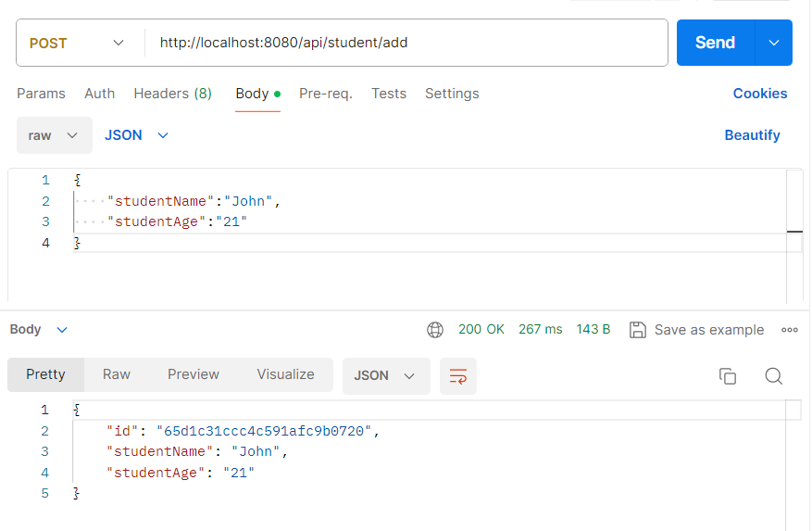Click the search magnifier icon in response
This screenshot has height=531, width=812.
(x=774, y=375)
